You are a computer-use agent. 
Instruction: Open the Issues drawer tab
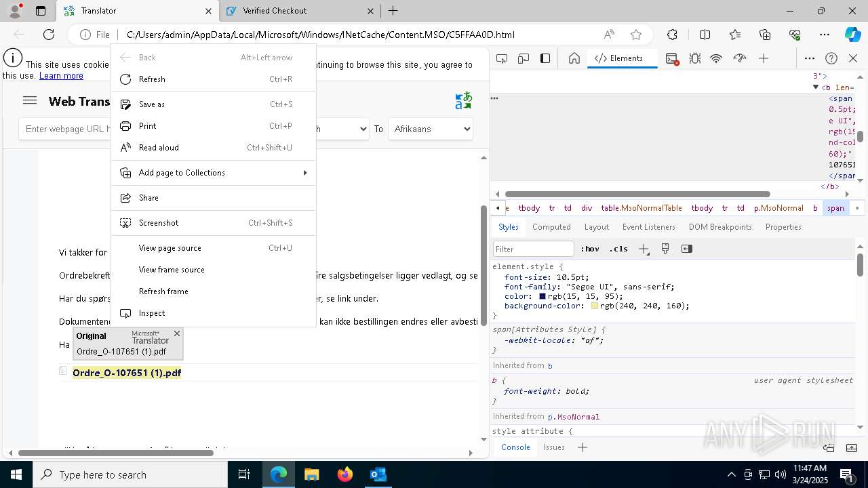[554, 447]
